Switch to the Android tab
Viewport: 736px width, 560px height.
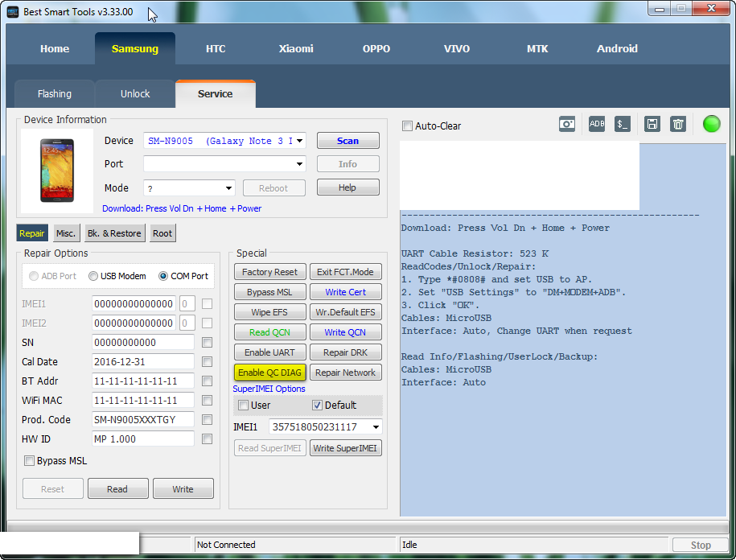(617, 49)
